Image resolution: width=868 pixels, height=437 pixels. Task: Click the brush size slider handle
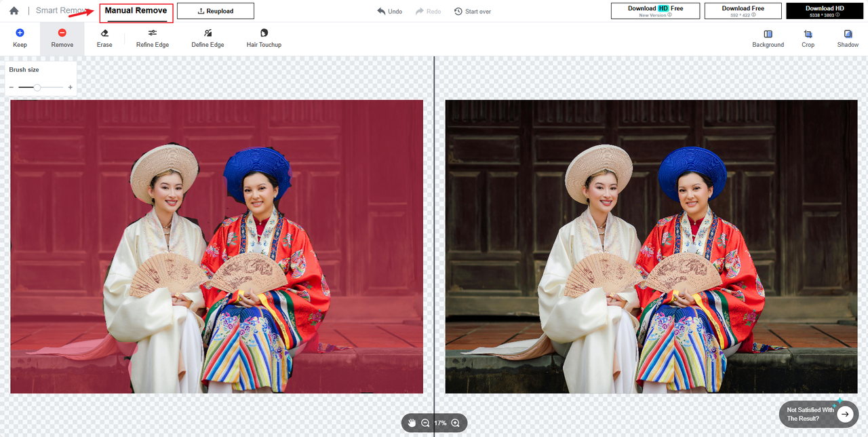click(x=37, y=88)
